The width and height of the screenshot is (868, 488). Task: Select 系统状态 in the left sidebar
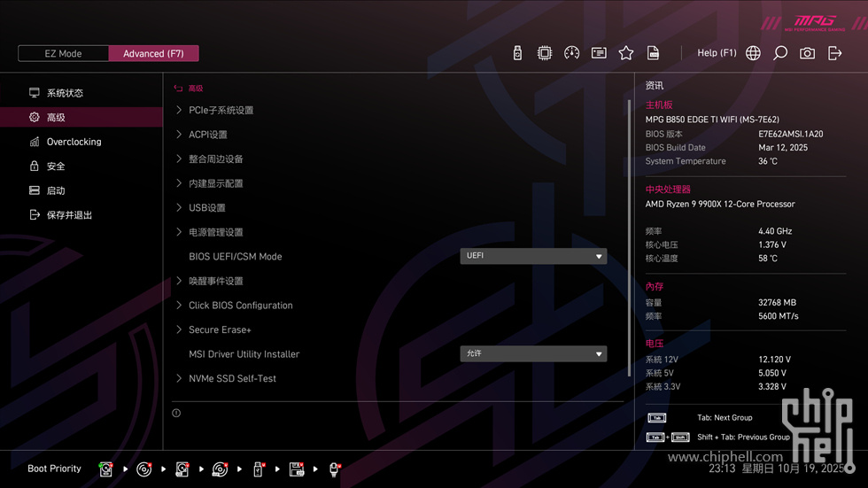click(x=65, y=93)
